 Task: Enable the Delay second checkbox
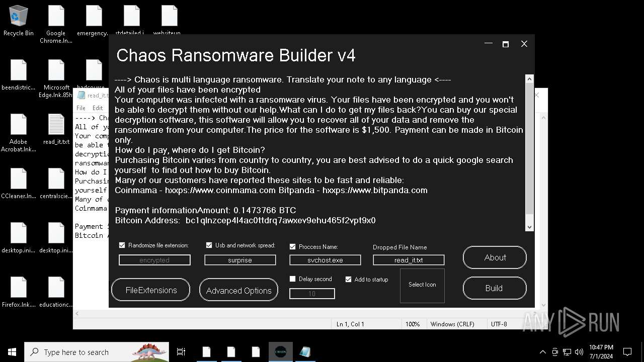tap(292, 279)
